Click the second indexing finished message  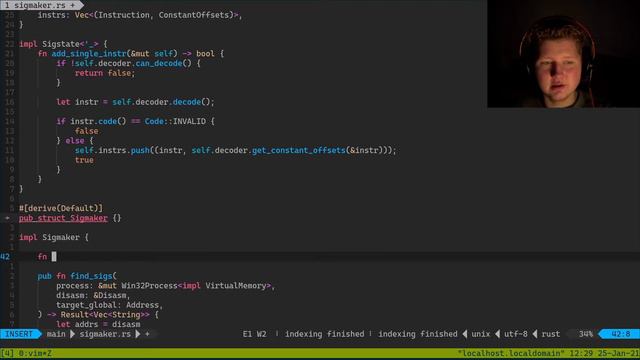pos(418,334)
